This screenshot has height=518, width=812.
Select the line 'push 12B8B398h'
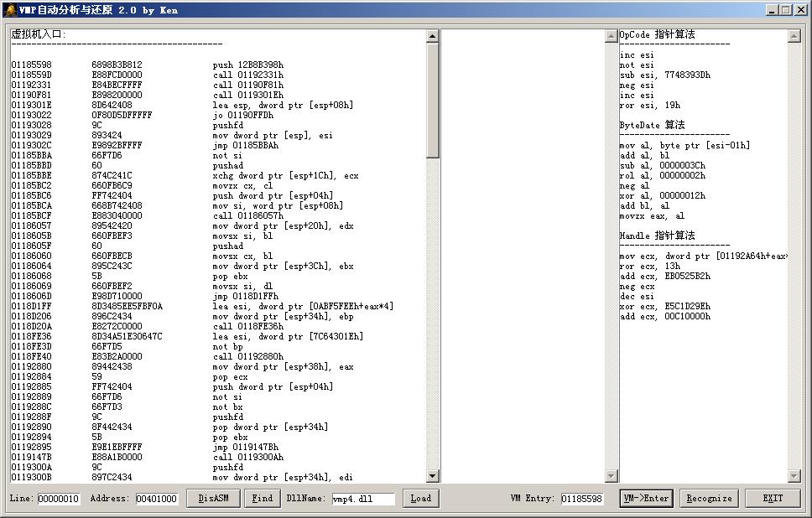[248, 65]
